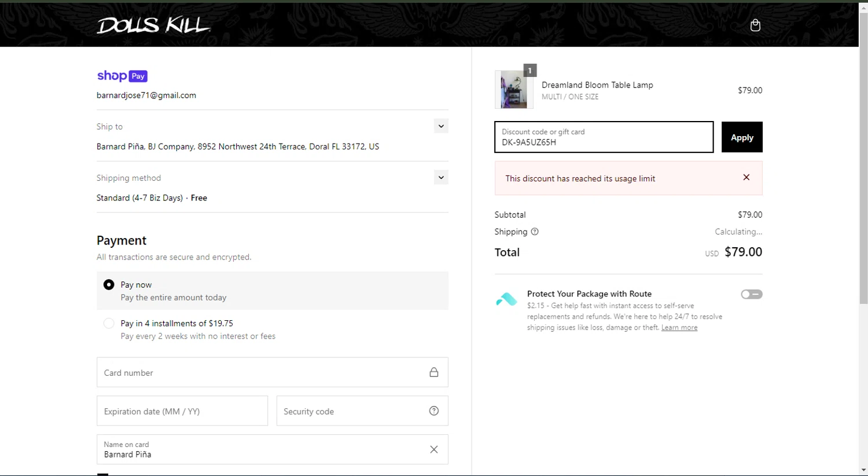Image resolution: width=868 pixels, height=476 pixels.
Task: Click the card number lock icon
Action: coord(434,372)
